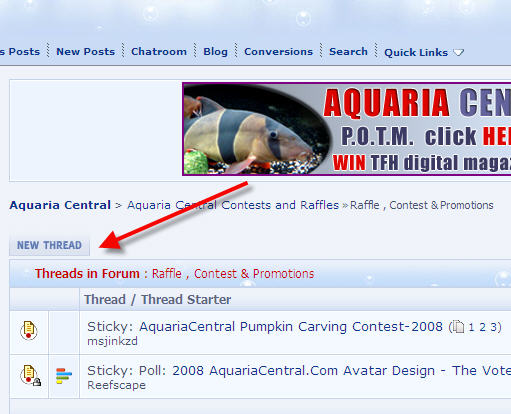Click the colorful poll icon beside Avatar Design thread
The image size is (511, 414).
(x=64, y=376)
